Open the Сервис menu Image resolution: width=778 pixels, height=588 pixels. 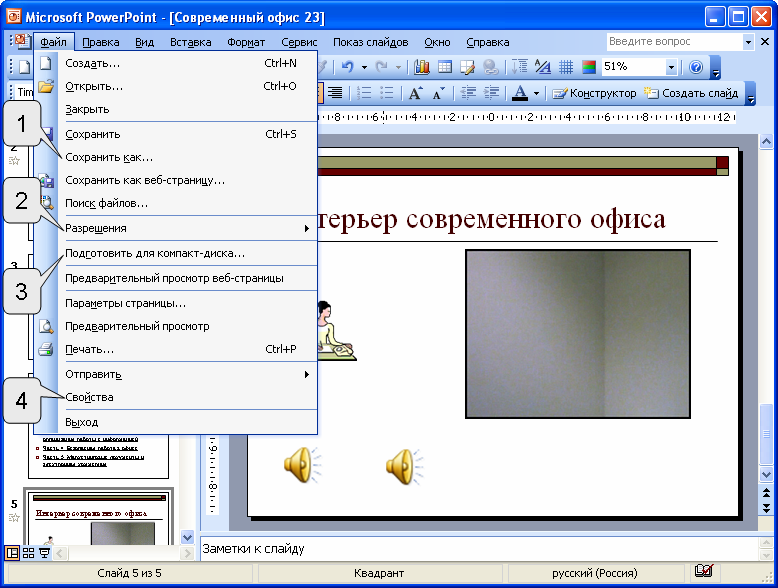point(299,42)
